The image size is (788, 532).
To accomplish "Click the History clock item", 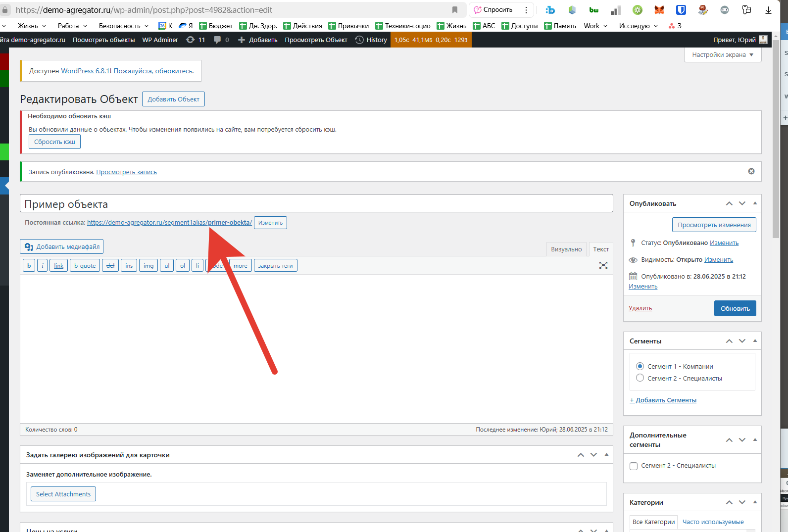I will pyautogui.click(x=371, y=40).
